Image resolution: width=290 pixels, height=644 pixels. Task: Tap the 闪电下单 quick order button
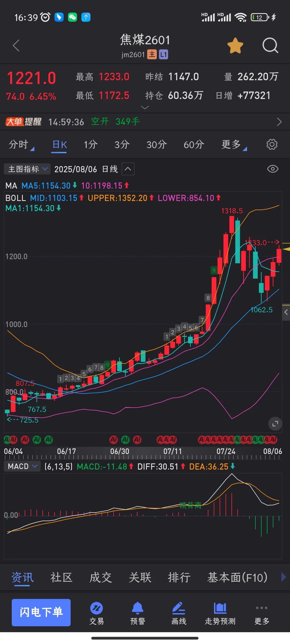click(41, 612)
